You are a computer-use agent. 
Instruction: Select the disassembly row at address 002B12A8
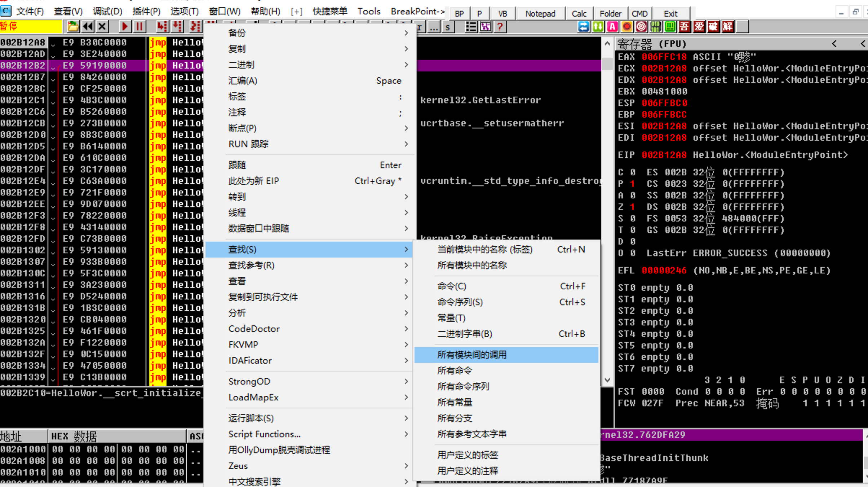click(x=102, y=42)
